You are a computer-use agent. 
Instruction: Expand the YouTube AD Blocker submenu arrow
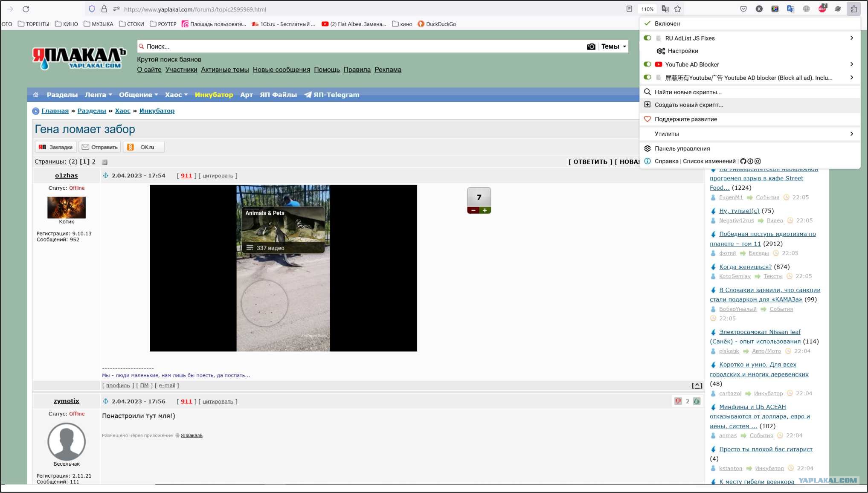point(852,64)
